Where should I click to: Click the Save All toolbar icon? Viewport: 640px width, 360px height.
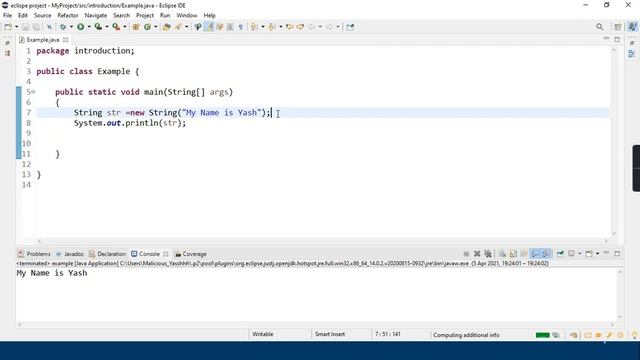point(36,27)
